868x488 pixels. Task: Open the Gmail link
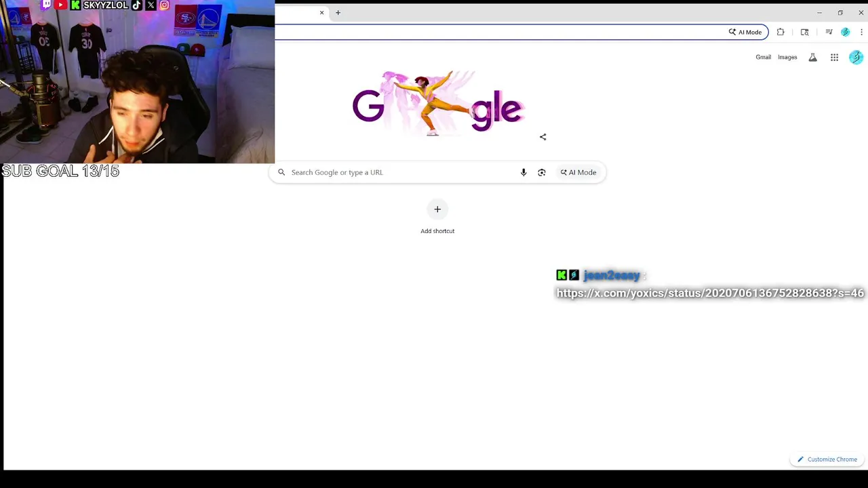(x=763, y=58)
